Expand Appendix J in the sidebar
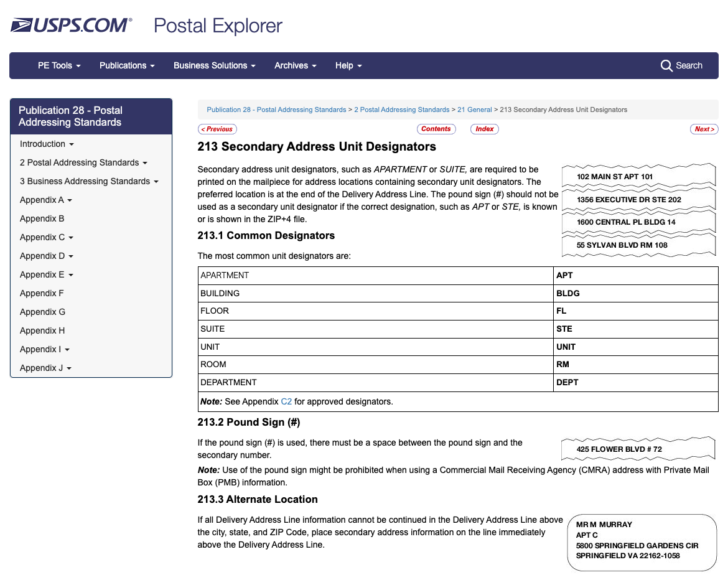 point(45,368)
